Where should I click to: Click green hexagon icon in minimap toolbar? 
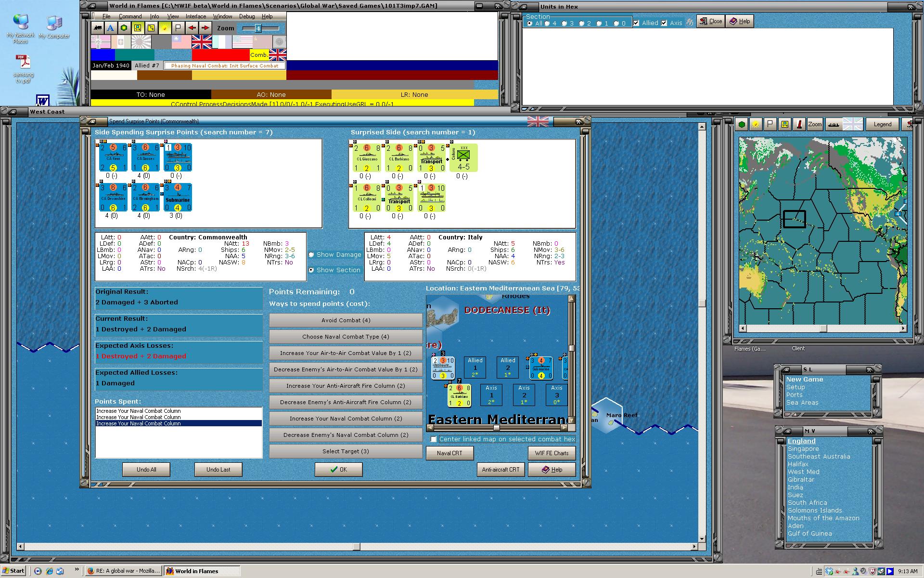tap(742, 124)
